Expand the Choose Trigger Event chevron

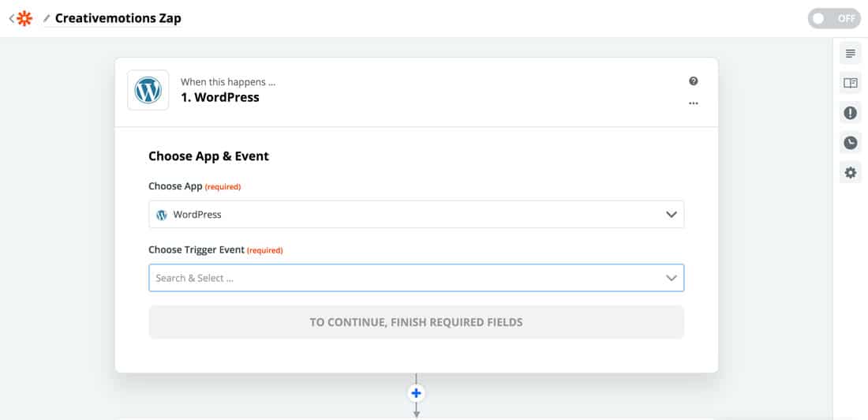[672, 278]
